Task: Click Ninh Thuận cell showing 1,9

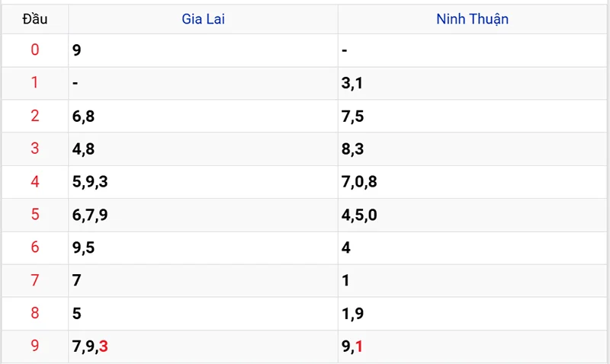Action: click(x=352, y=313)
